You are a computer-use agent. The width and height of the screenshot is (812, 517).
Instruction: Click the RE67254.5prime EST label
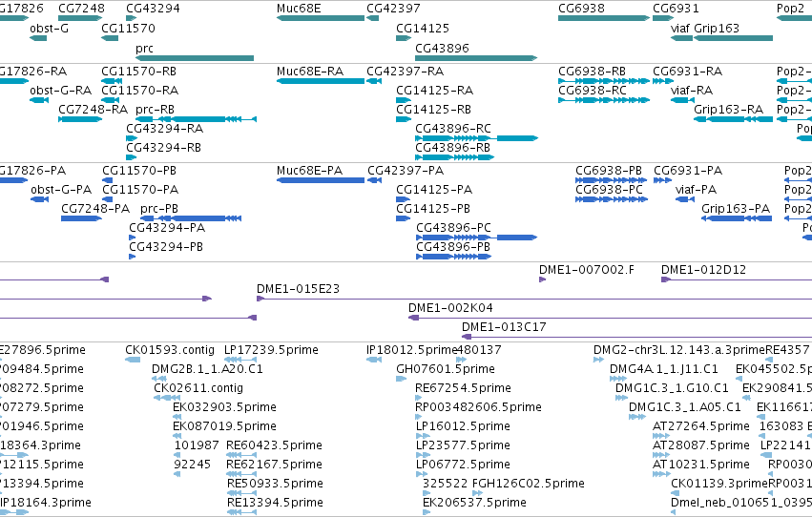pos(463,388)
